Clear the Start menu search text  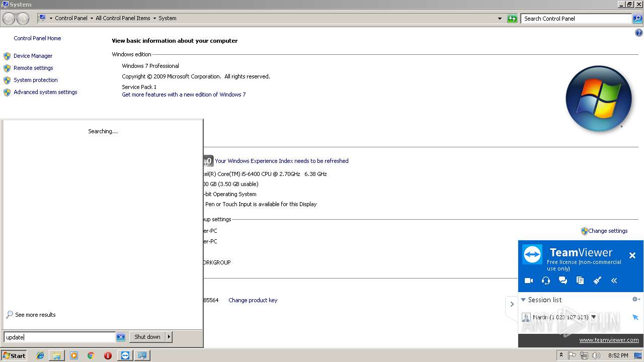(121, 337)
